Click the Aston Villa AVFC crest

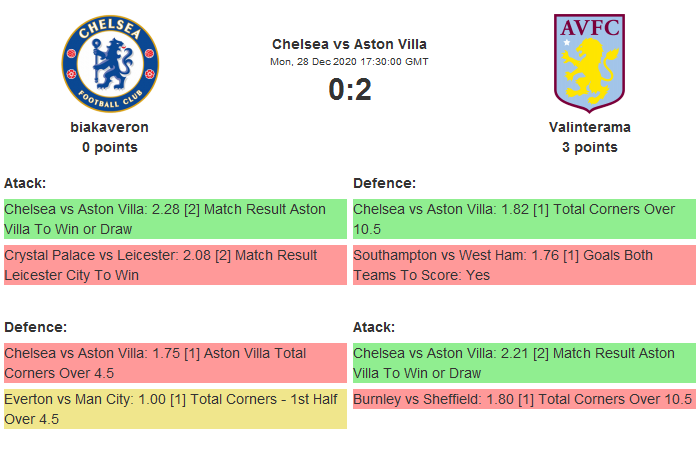[x=589, y=62]
